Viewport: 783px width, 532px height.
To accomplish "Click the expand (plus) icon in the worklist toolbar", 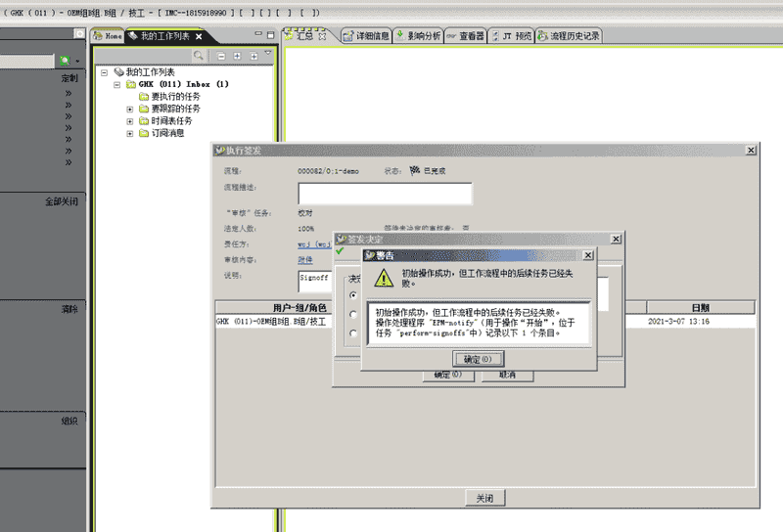I will point(237,56).
